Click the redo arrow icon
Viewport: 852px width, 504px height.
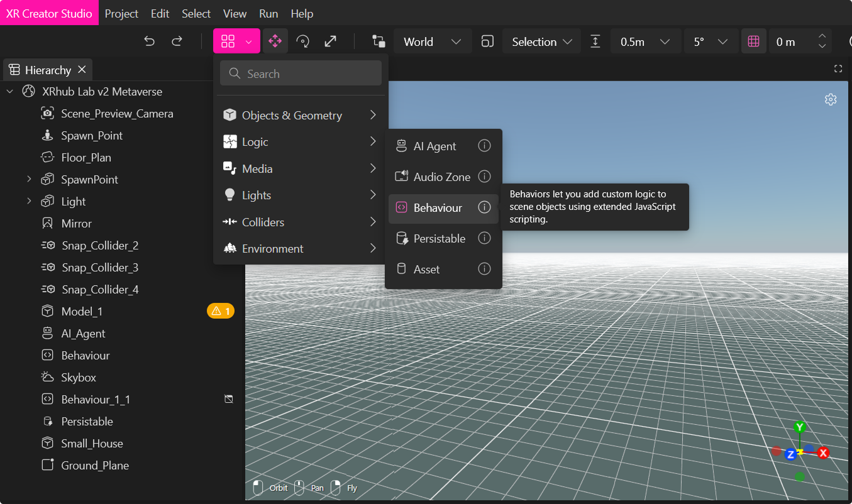[x=177, y=41]
